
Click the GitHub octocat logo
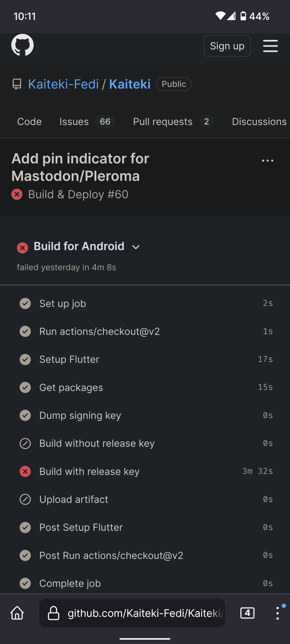22,45
